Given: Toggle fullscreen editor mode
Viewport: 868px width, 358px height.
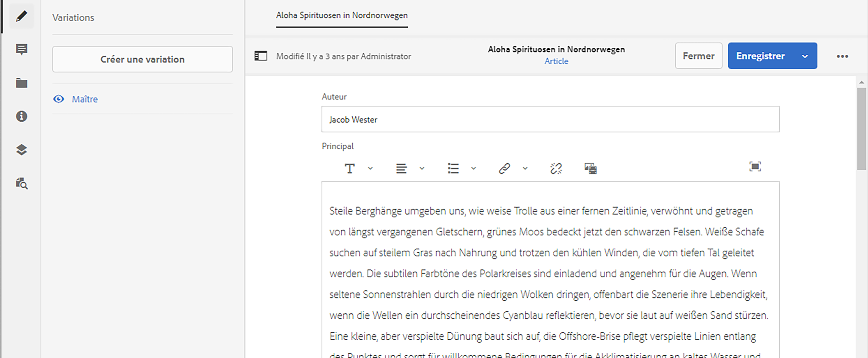Looking at the screenshot, I should pos(755,167).
